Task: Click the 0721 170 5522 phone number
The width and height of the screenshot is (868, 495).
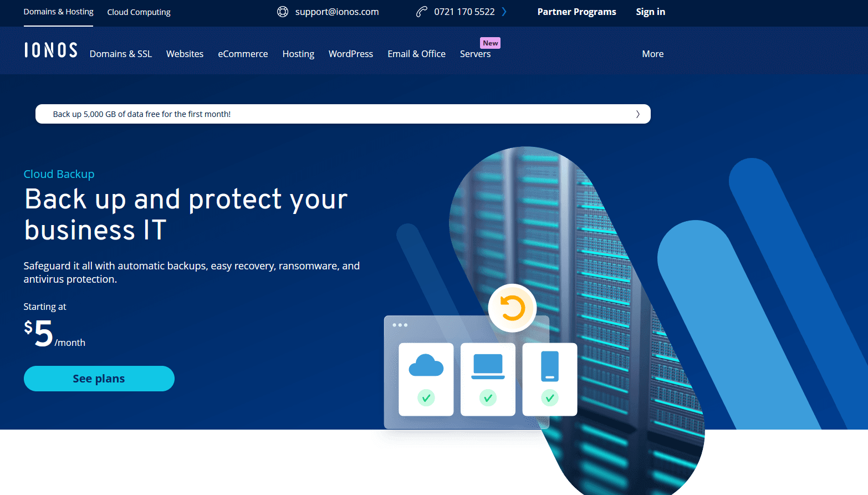Action: (x=464, y=12)
